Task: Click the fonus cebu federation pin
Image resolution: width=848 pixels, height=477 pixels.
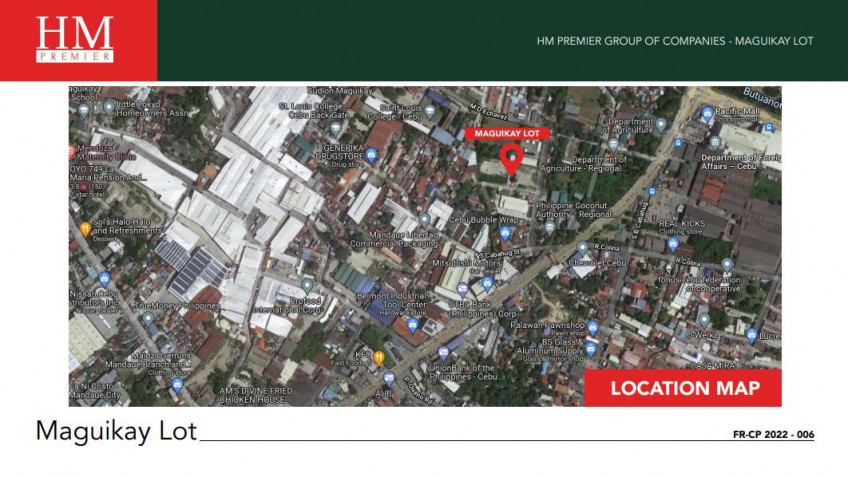Action: click(727, 265)
